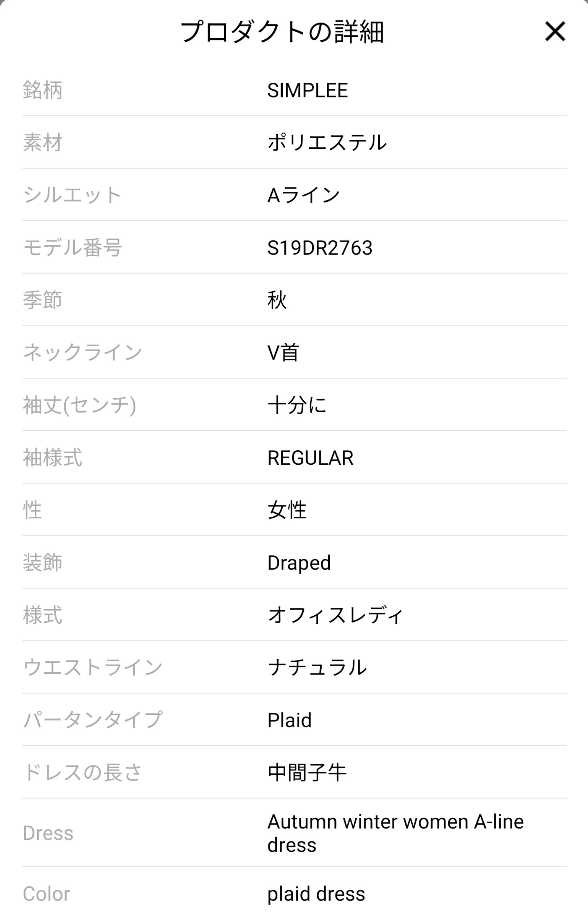Screen dimensions: 588x913
Task: Tap the プロダクトの詳細 title
Action: (282, 32)
